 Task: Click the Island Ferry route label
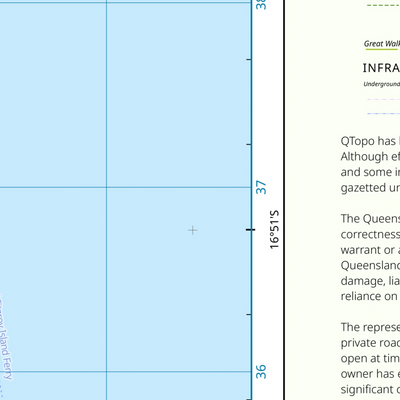click(6, 340)
